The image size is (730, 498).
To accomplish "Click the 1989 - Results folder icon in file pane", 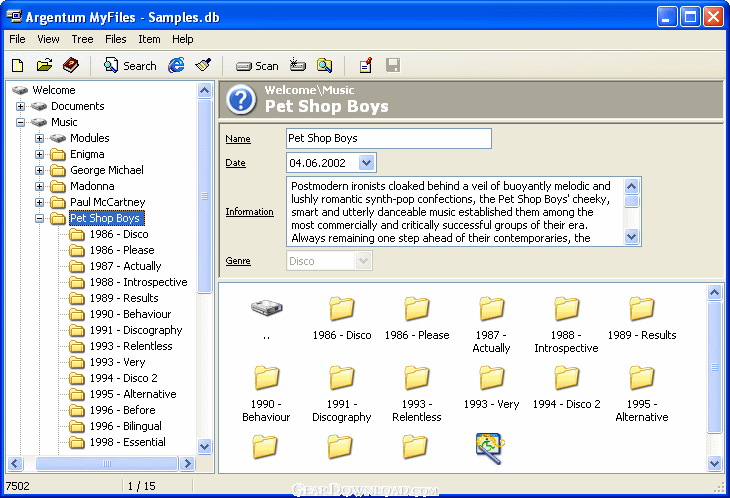I will [642, 309].
